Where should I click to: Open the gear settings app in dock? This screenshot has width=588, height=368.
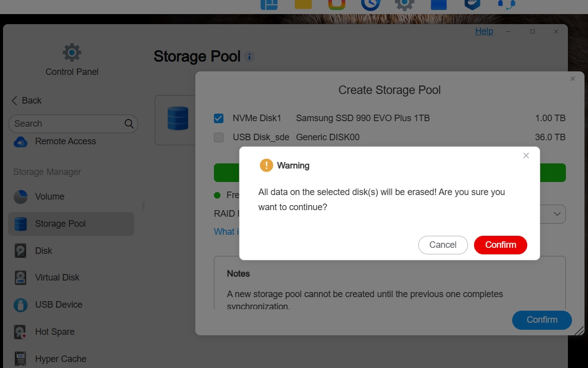(x=405, y=5)
